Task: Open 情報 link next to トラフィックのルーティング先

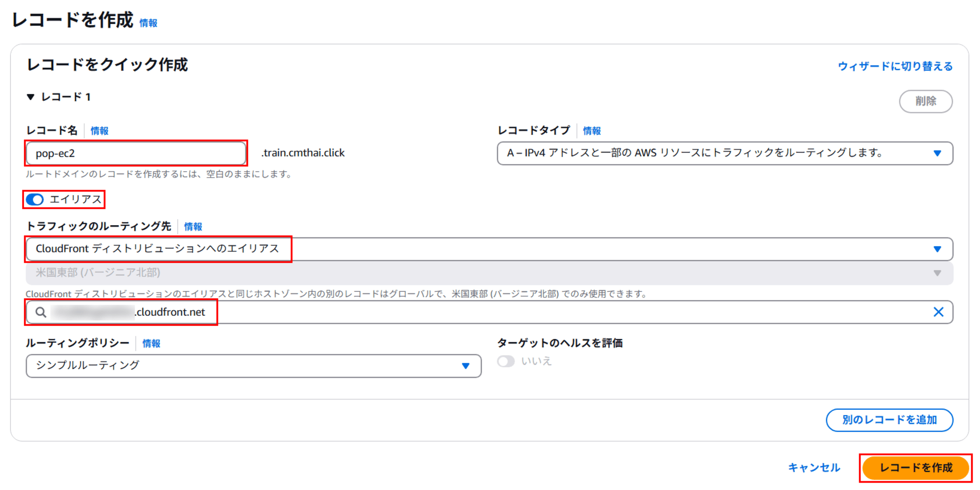Action: coord(193,227)
